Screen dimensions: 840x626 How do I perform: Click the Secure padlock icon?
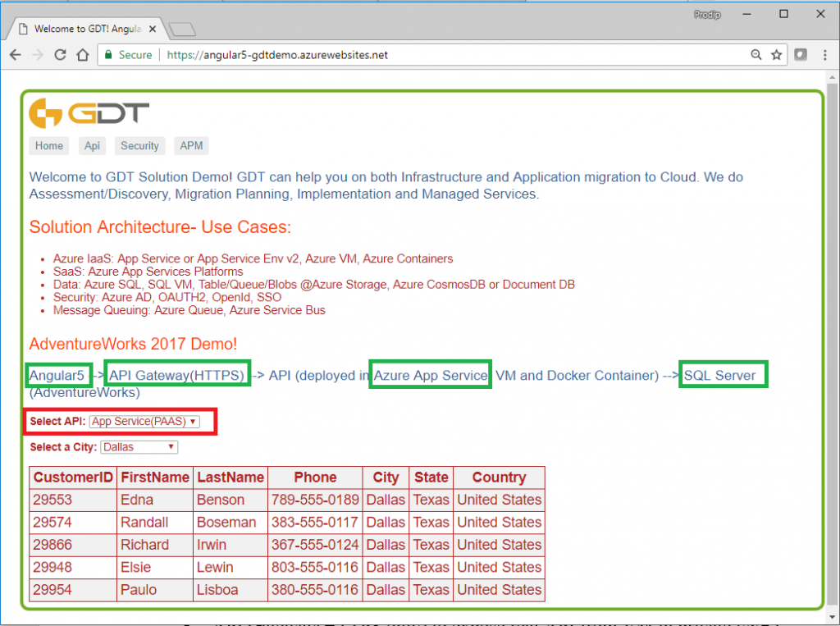[108, 54]
